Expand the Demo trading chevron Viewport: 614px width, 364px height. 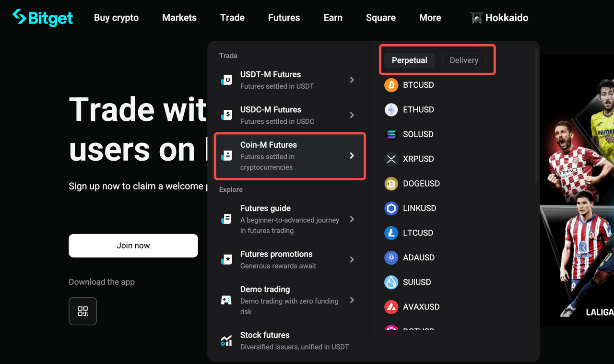coord(352,300)
